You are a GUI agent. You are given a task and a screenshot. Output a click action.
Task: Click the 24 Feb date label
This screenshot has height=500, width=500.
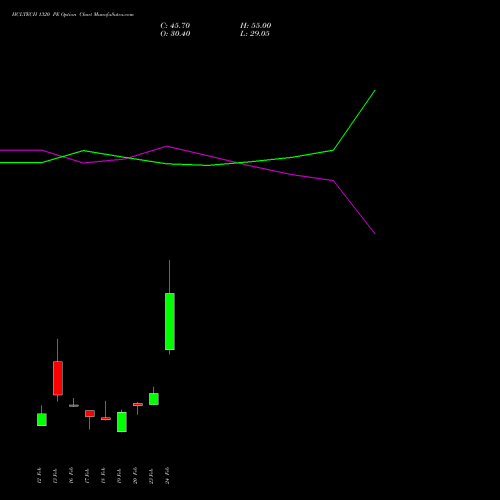167,475
